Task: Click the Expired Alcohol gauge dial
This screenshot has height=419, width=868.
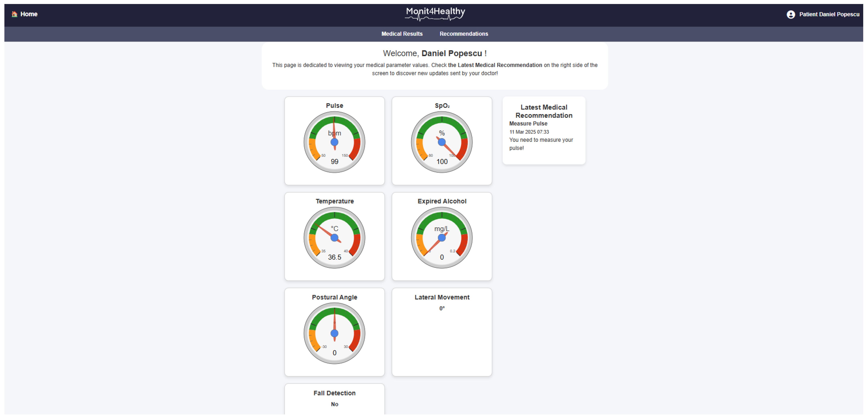Action: [x=441, y=238]
